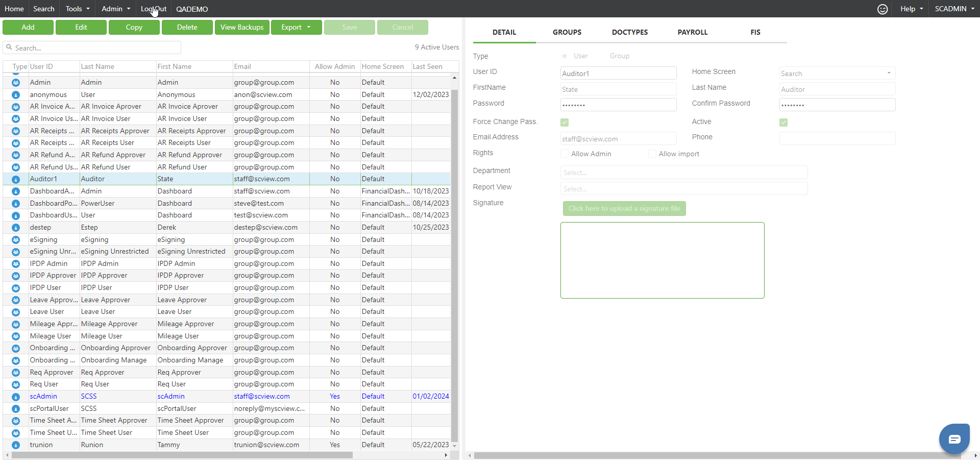Image resolution: width=980 pixels, height=465 pixels.
Task: Switch to the PAYROLL tab
Action: [x=693, y=32]
